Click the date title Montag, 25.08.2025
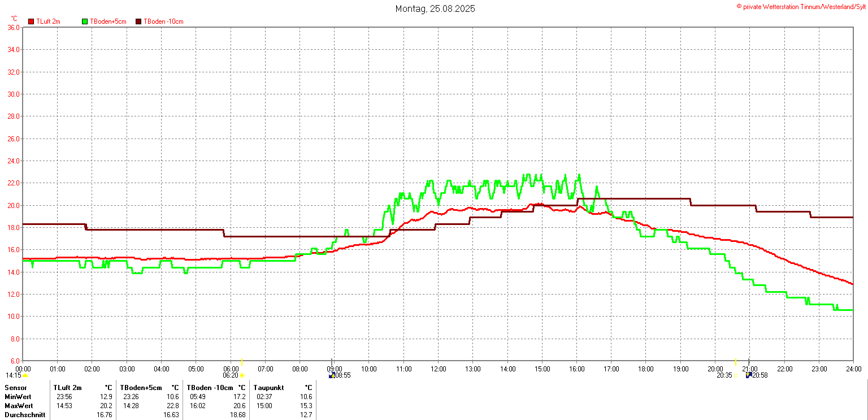 pyautogui.click(x=435, y=8)
